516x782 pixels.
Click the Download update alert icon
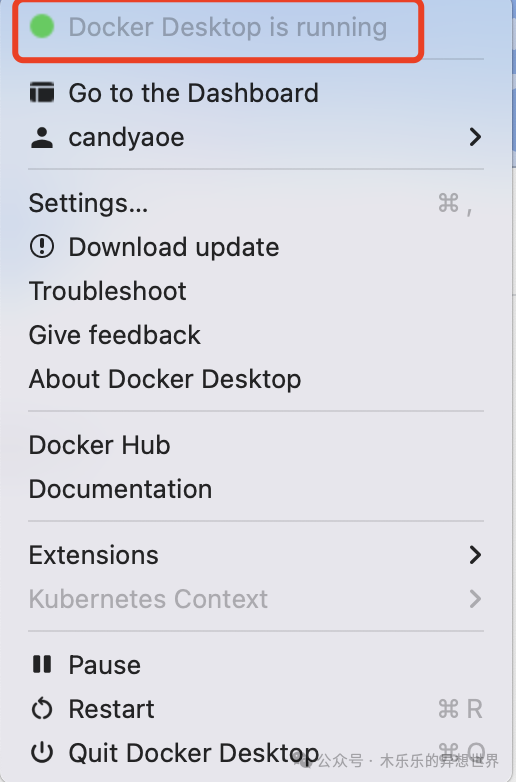[x=42, y=247]
